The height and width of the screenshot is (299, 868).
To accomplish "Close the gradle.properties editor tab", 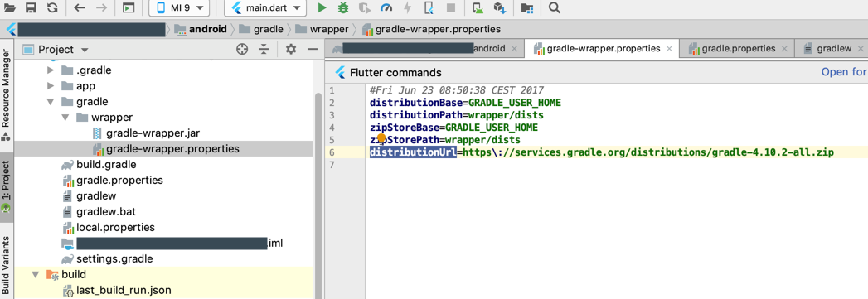I will 784,49.
